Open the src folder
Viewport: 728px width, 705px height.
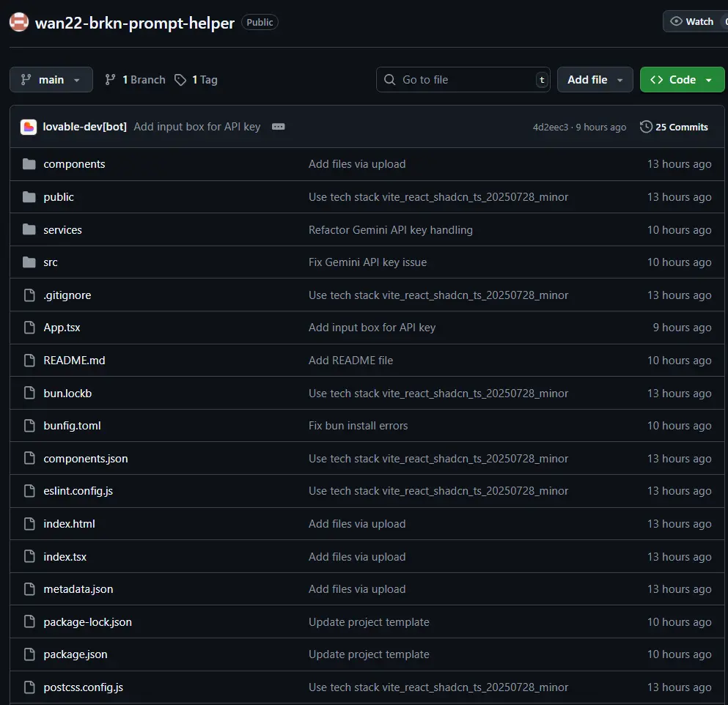(51, 262)
